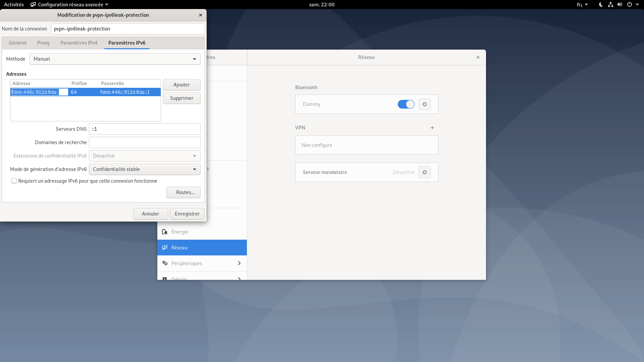Click the Périphériques sidebar icon

(165, 263)
